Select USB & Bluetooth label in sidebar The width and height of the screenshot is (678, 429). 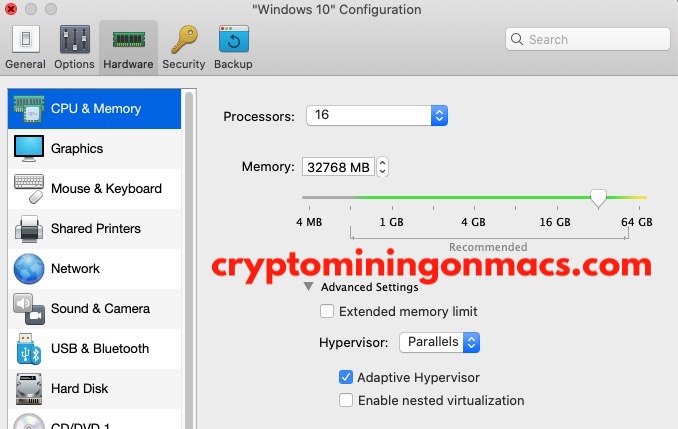coord(100,349)
